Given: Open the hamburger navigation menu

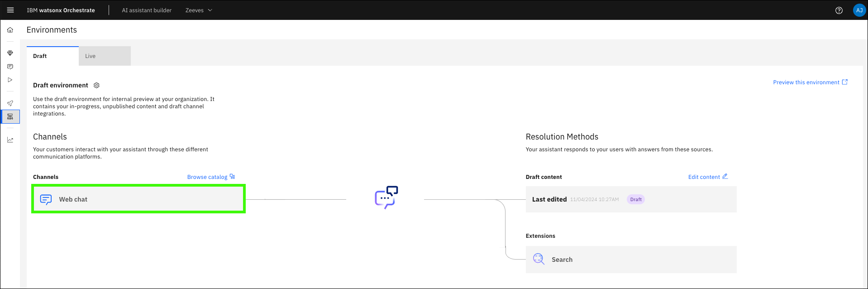Looking at the screenshot, I should (10, 10).
